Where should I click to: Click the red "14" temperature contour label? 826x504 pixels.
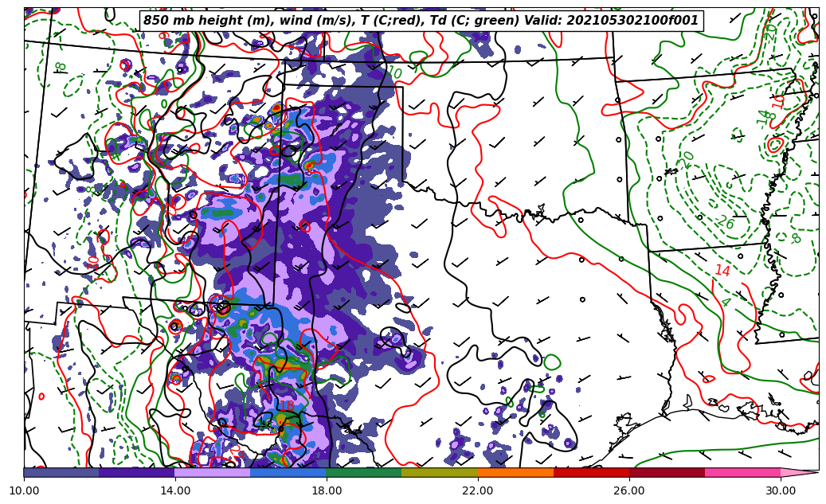pos(722,271)
